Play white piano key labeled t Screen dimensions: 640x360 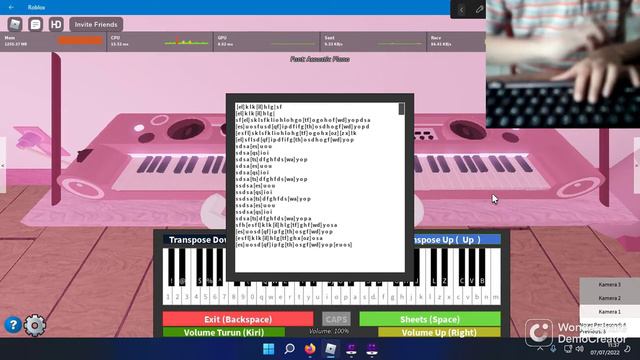(x=299, y=296)
